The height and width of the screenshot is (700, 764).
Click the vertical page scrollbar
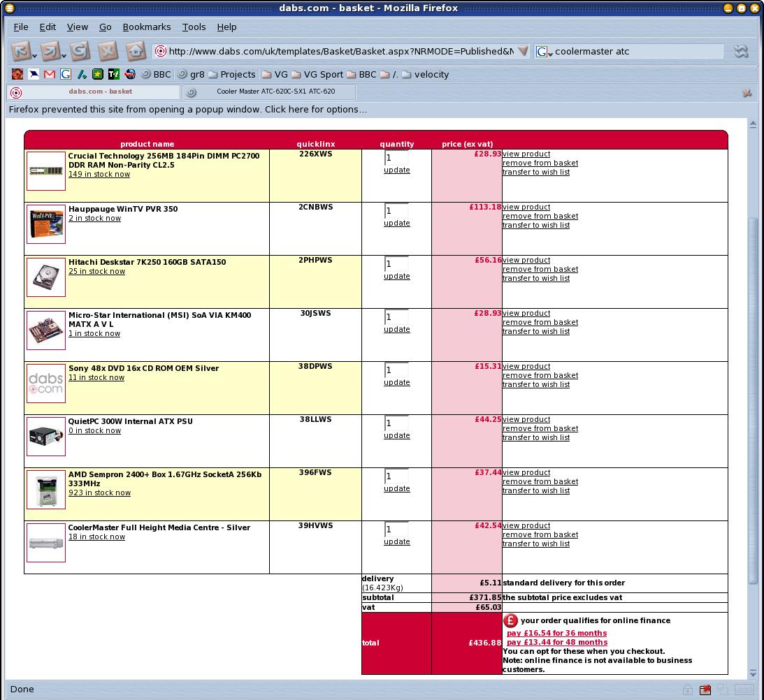coord(753,398)
